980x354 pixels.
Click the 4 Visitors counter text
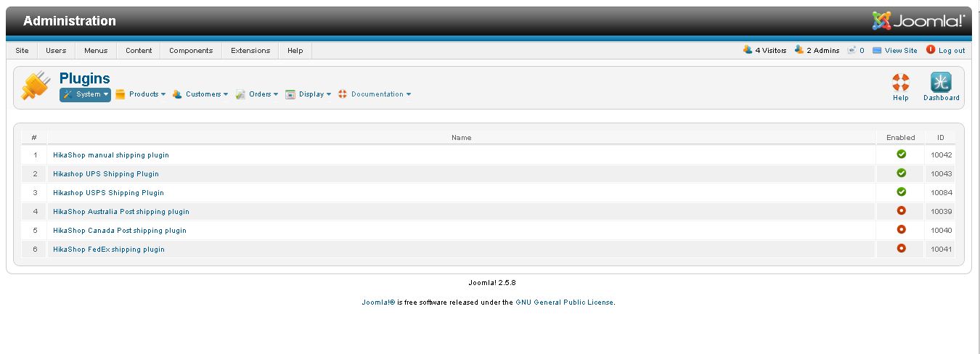pos(771,51)
